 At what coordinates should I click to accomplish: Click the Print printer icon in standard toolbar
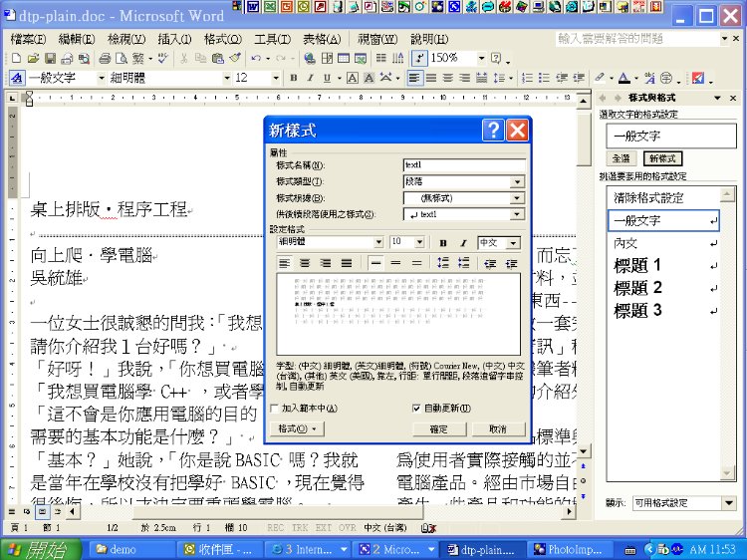pos(105,58)
